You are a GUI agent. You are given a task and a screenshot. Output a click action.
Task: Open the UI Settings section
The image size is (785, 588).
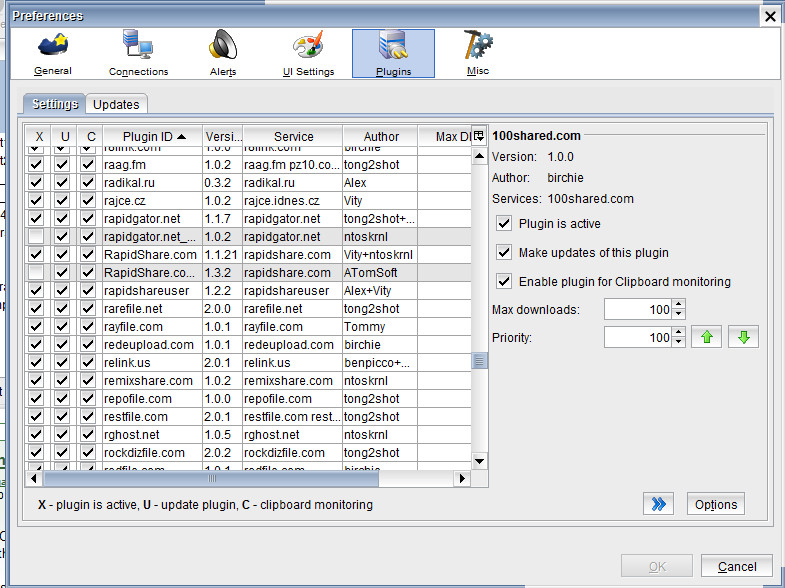[308, 54]
